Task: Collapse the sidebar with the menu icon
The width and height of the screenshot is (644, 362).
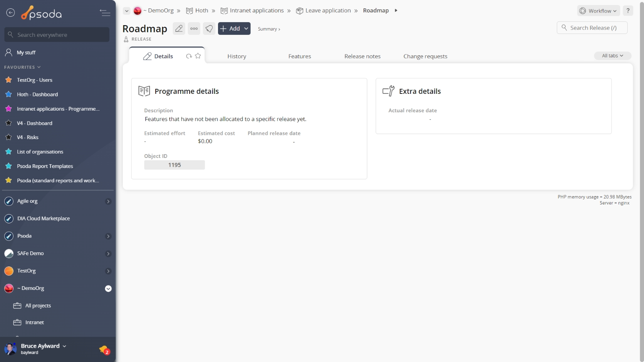Action: click(x=105, y=13)
